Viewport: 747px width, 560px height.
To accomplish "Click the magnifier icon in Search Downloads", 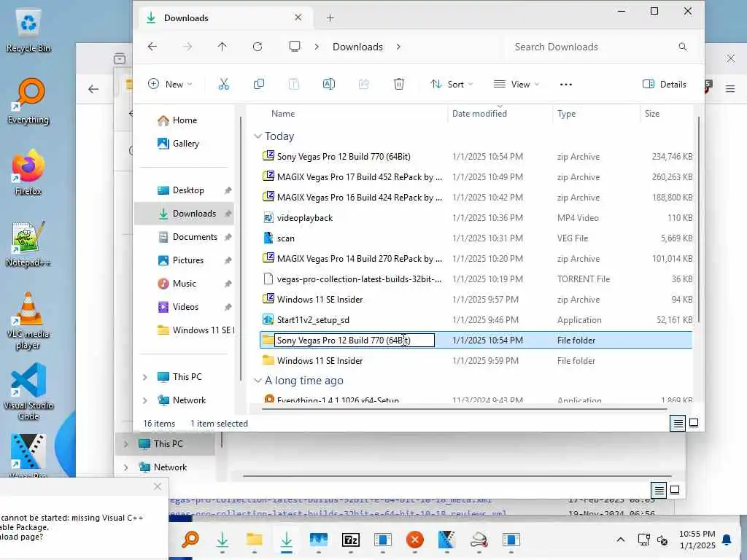I will click(x=683, y=47).
